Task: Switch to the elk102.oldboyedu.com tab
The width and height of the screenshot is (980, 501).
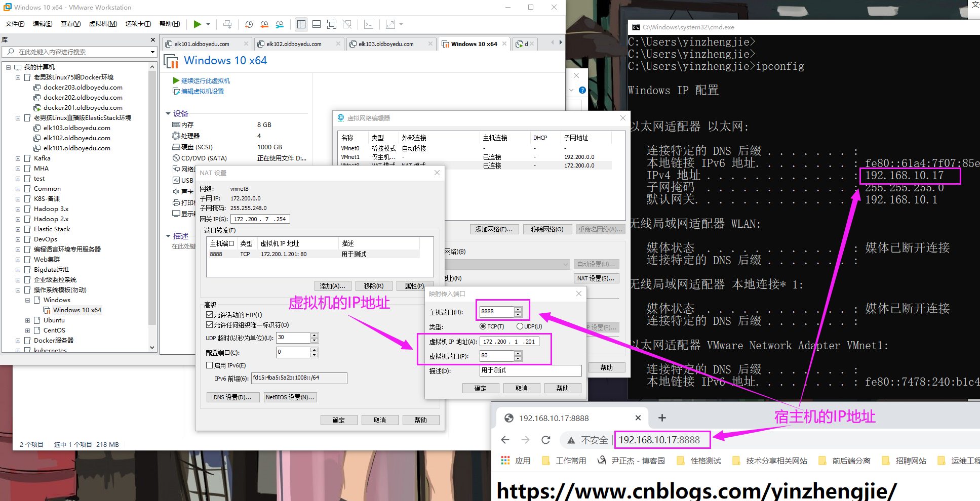Action: (x=294, y=44)
